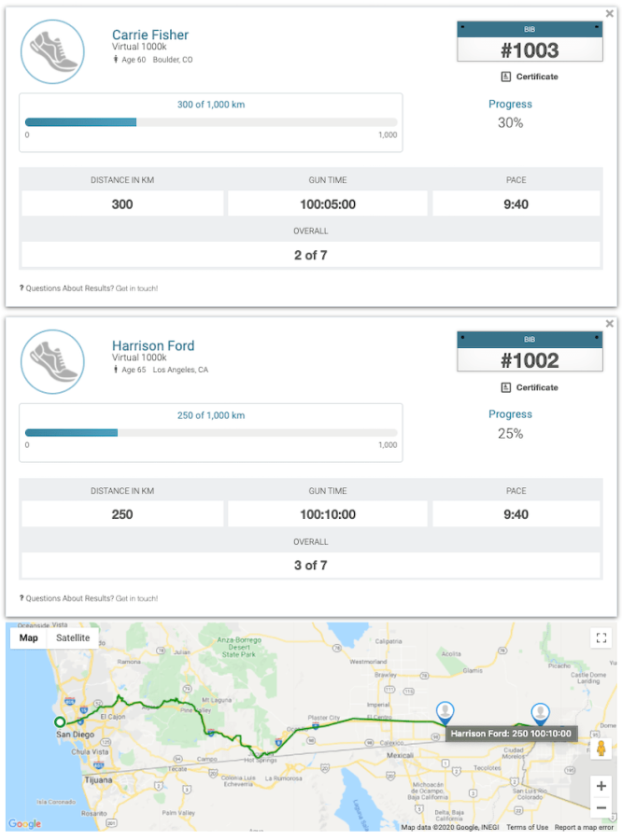Zoom out on the map

click(601, 807)
